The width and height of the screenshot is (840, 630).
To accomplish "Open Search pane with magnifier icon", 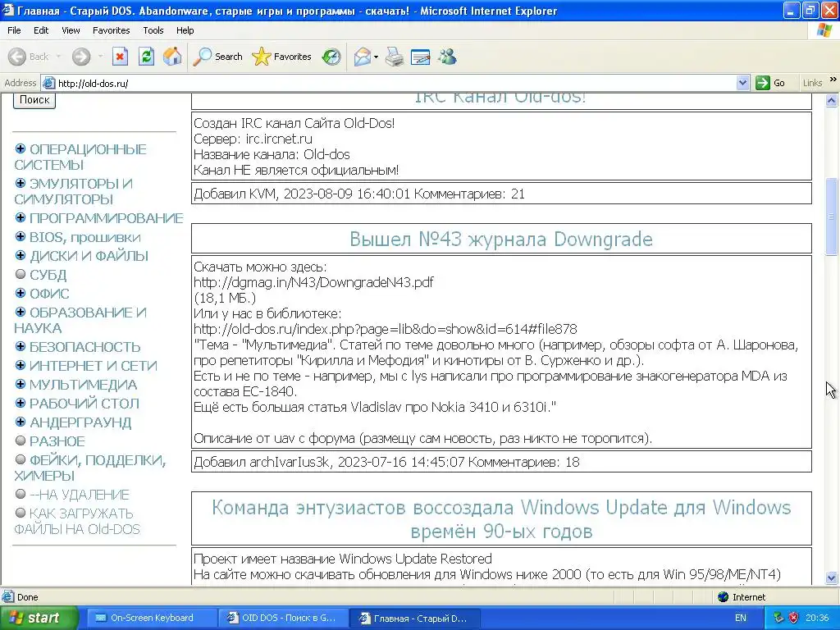I will [x=202, y=57].
